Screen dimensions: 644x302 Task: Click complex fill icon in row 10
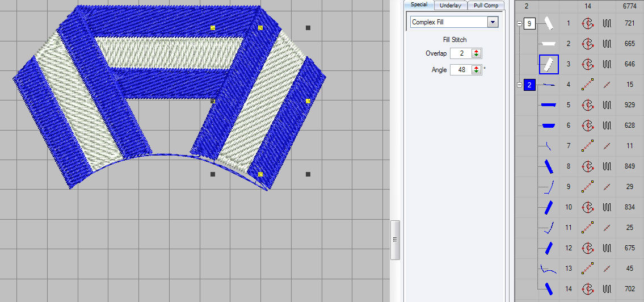pyautogui.click(x=588, y=207)
